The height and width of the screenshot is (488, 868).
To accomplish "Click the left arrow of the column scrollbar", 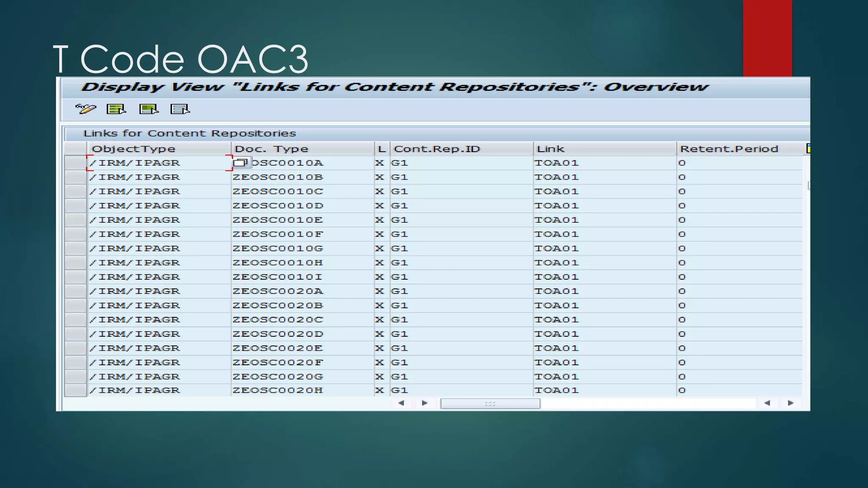I will 401,403.
